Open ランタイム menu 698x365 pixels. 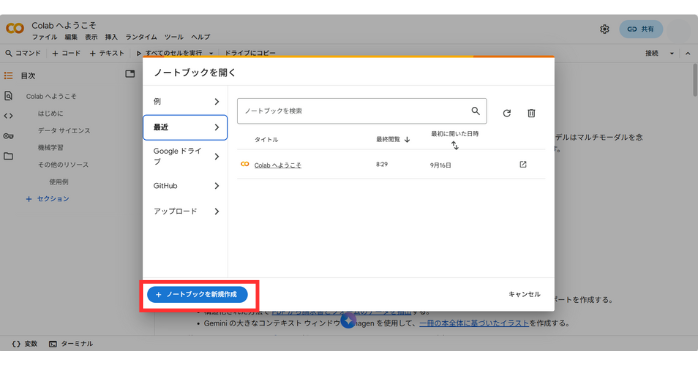(141, 37)
